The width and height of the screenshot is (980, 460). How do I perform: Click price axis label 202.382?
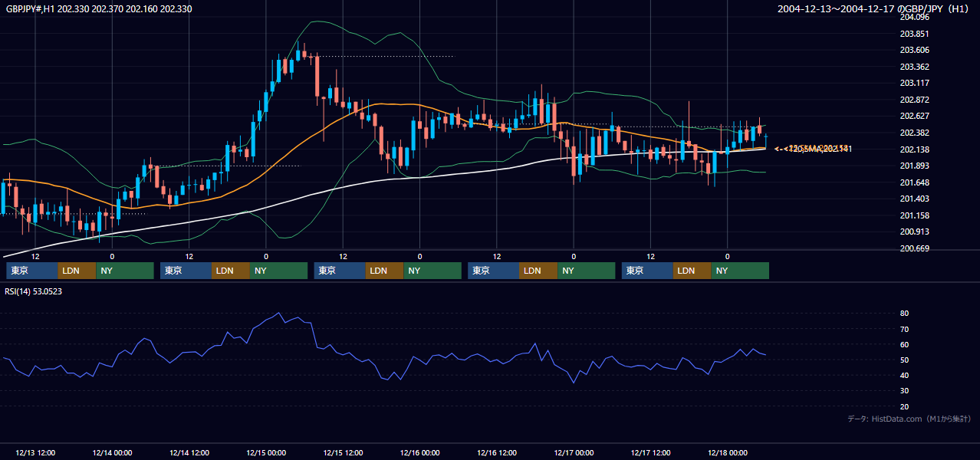pos(914,133)
